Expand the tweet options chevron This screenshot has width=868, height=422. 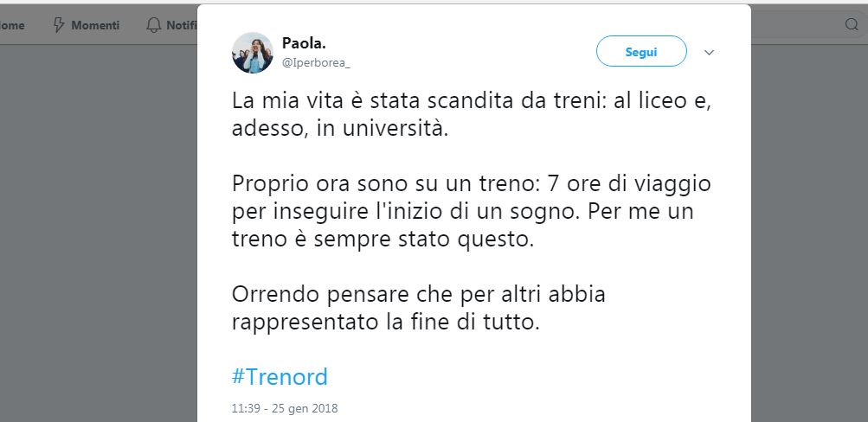click(710, 52)
